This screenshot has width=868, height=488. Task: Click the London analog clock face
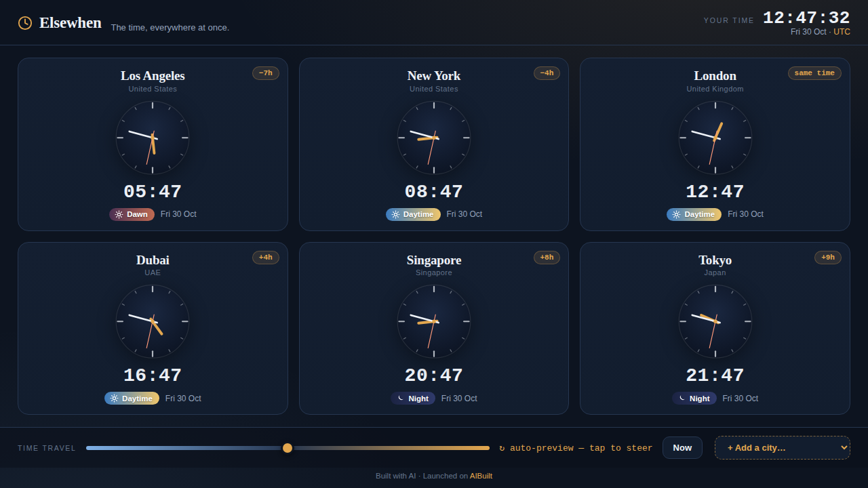(715, 138)
